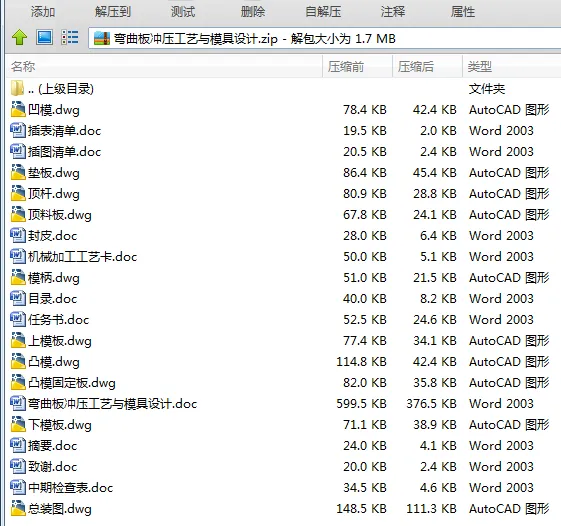Sort by the 类型 column header

point(512,66)
